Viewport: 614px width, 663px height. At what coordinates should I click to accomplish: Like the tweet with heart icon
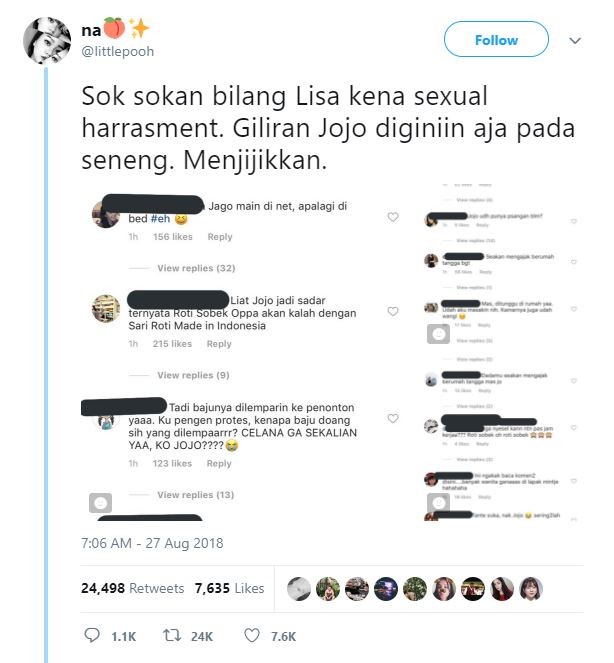pyautogui.click(x=252, y=635)
